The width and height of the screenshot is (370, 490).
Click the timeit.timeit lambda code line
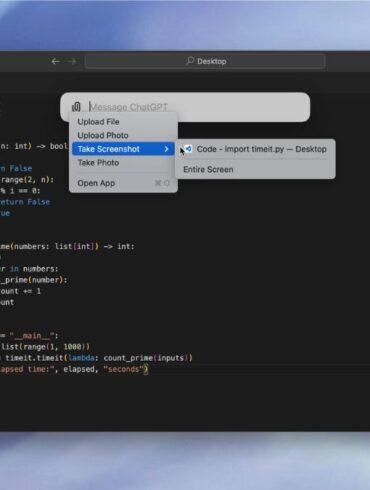point(96,358)
